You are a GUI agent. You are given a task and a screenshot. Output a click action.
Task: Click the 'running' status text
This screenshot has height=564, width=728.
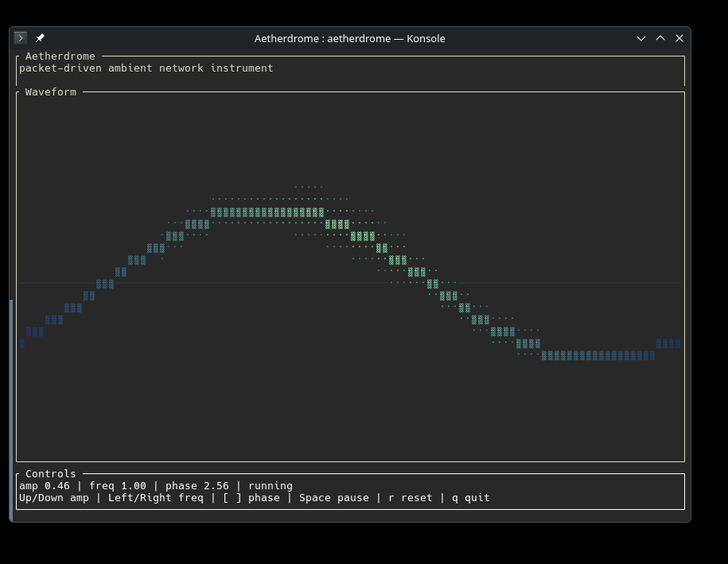pyautogui.click(x=271, y=486)
